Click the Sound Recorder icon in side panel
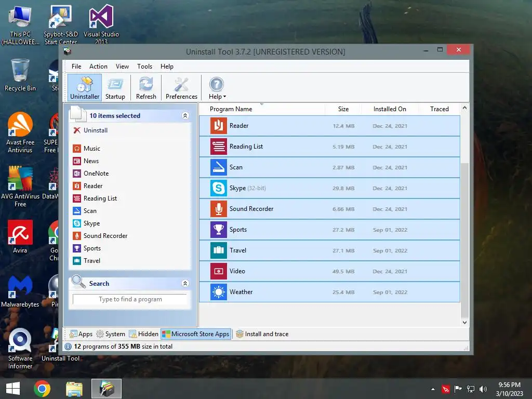The image size is (532, 399). 77,236
